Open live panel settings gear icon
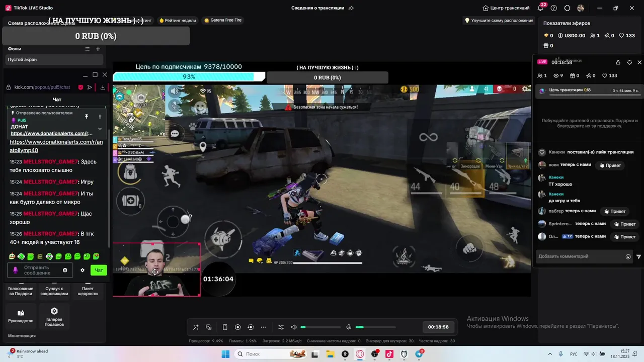 pos(629,62)
